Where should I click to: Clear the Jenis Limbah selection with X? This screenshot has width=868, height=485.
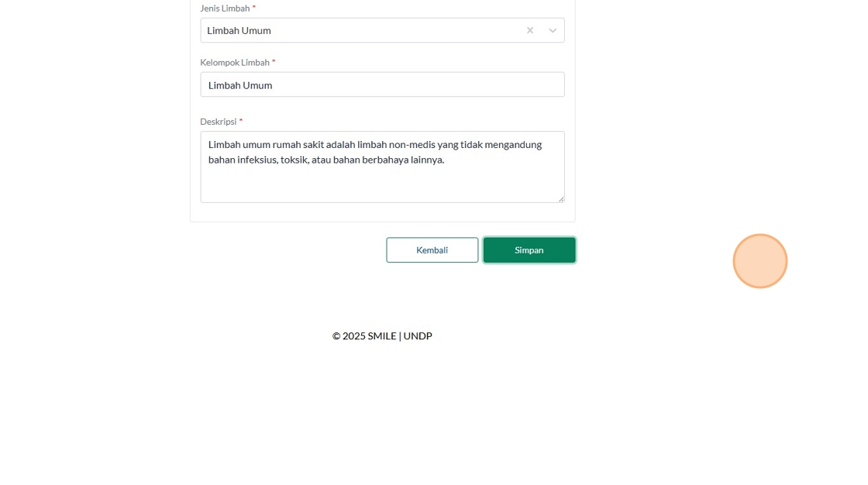point(530,30)
